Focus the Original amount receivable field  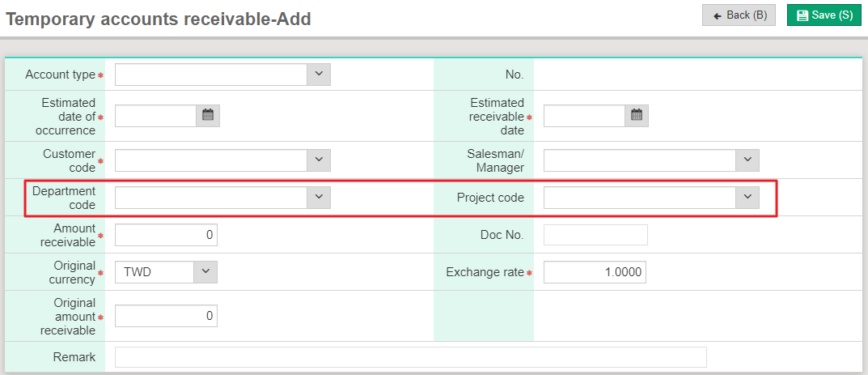click(166, 316)
